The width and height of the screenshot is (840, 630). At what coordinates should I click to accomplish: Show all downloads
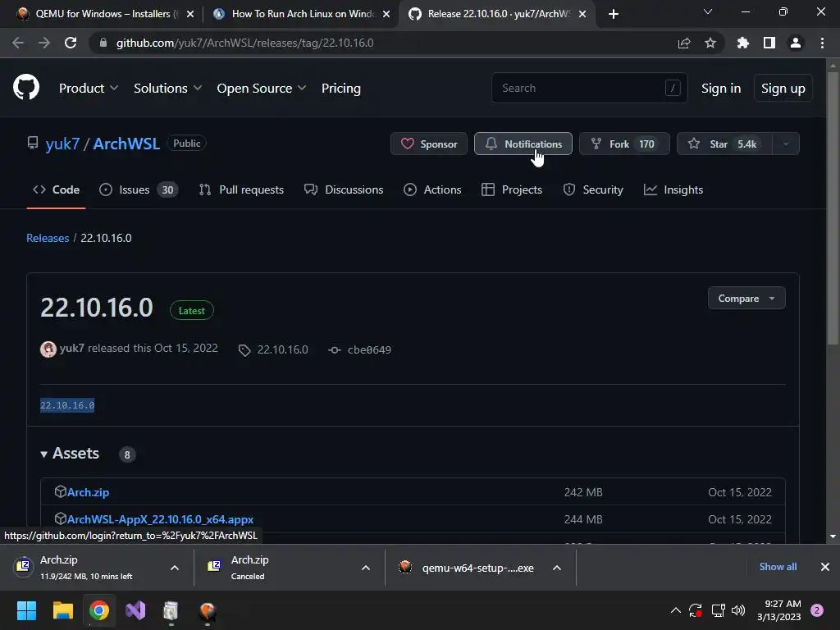click(x=778, y=567)
